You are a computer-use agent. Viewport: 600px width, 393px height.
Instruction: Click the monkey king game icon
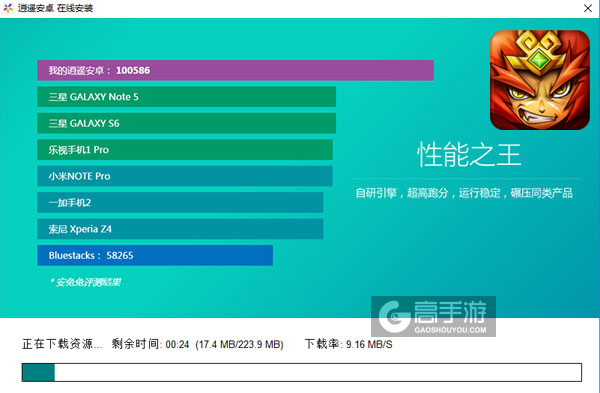coord(540,80)
